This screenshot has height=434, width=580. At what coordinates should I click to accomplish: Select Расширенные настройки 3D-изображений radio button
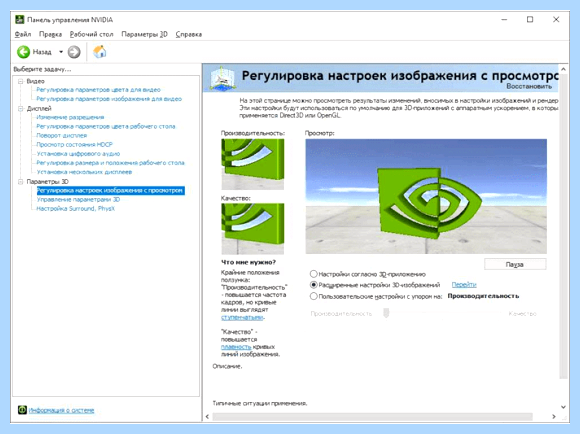coord(314,285)
